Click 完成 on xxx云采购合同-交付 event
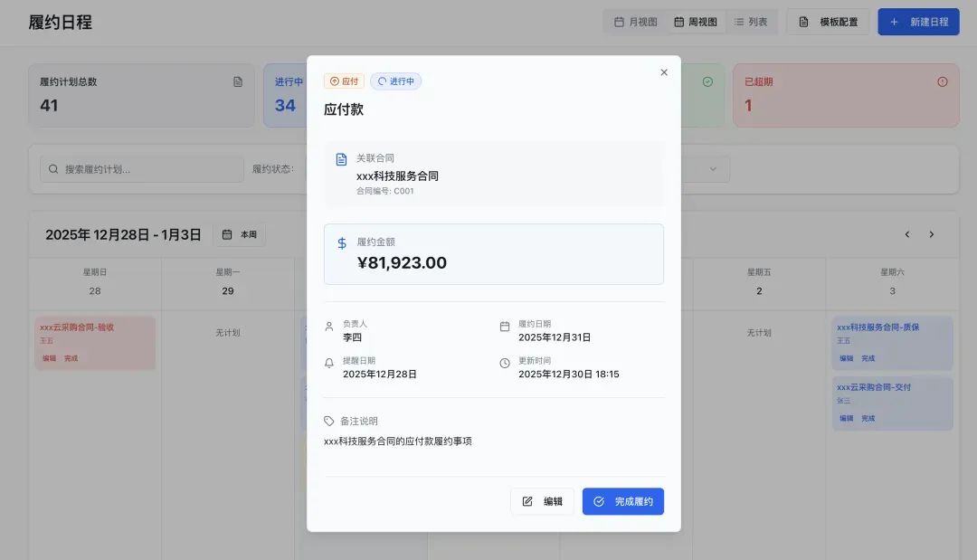Viewport: 977px width, 560px height. point(868,418)
